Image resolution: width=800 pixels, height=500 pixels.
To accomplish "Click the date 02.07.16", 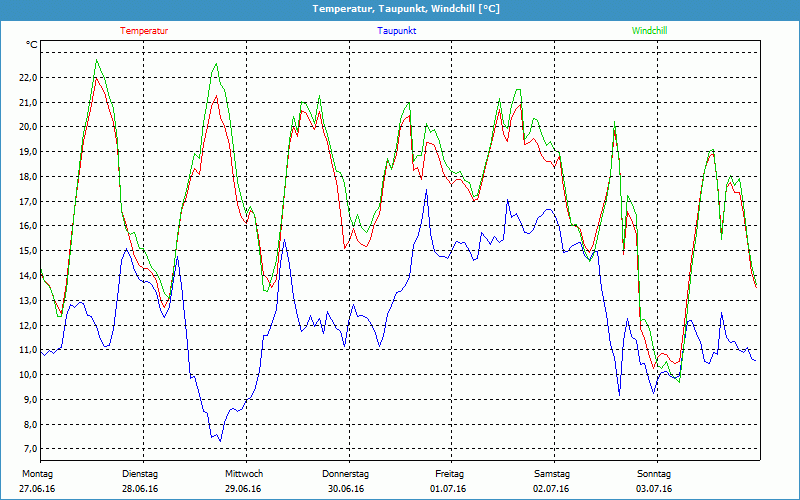I will point(551,489).
